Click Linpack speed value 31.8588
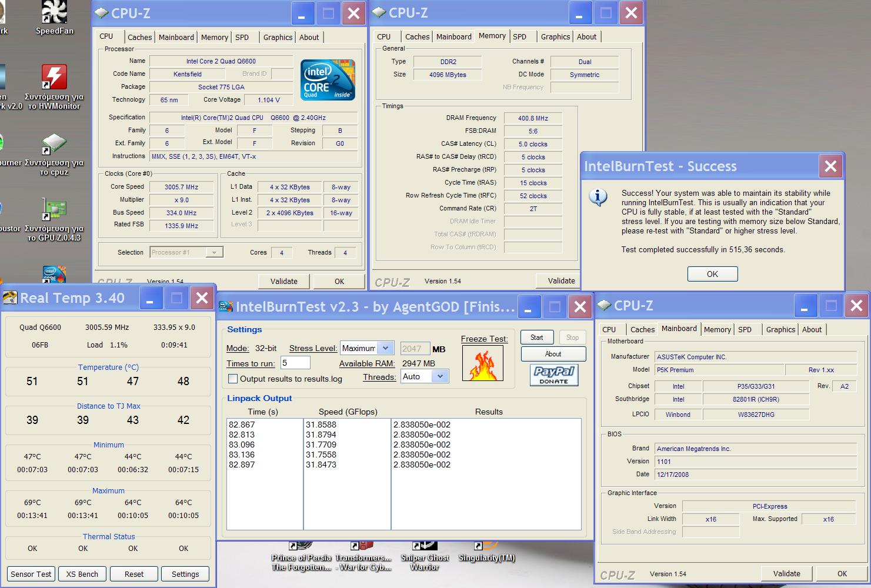The height and width of the screenshot is (588, 871). point(321,425)
